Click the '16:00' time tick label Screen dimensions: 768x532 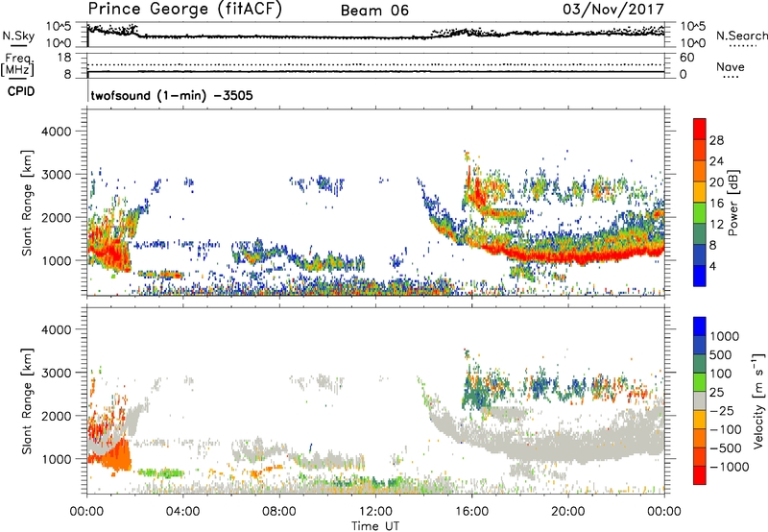click(471, 512)
